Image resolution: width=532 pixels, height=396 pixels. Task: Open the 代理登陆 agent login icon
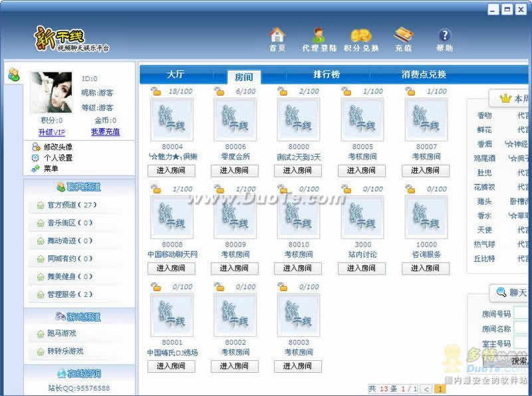319,35
